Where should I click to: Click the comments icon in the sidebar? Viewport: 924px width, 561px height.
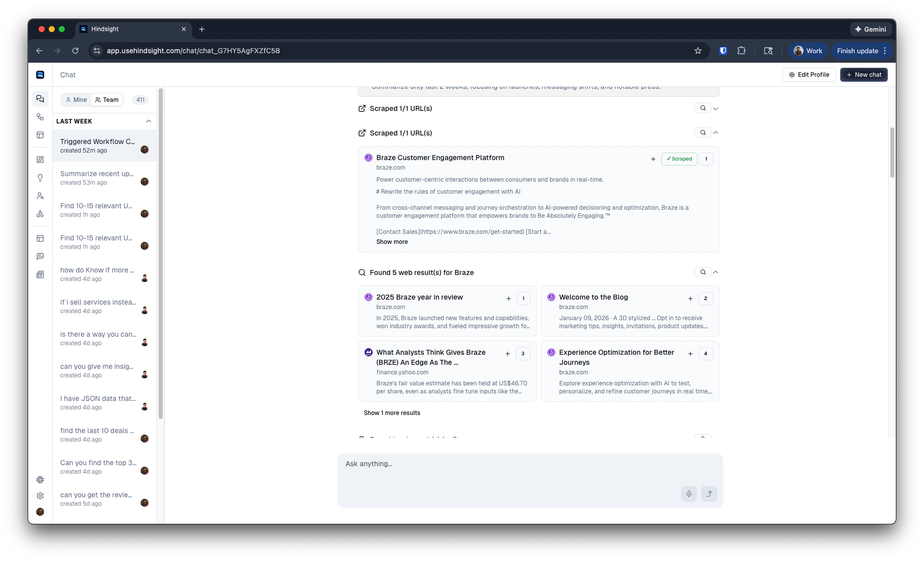coord(40,256)
